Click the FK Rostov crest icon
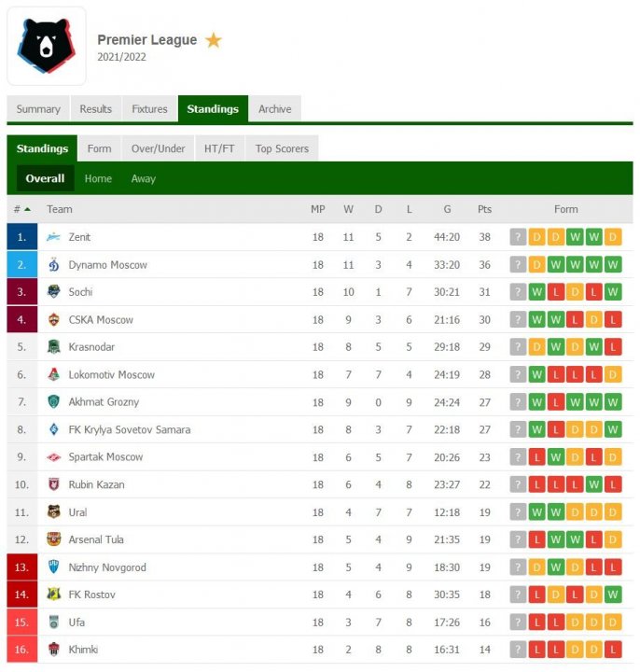Image resolution: width=640 pixels, height=672 pixels. [x=54, y=595]
